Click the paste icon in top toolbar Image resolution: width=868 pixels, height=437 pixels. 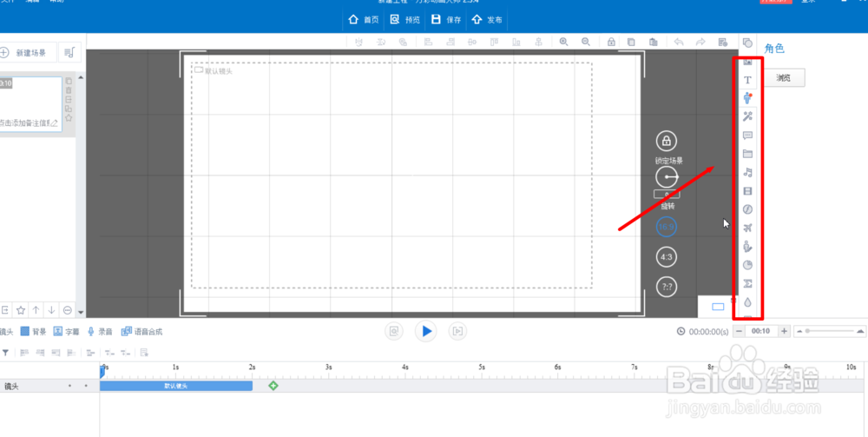tap(654, 42)
